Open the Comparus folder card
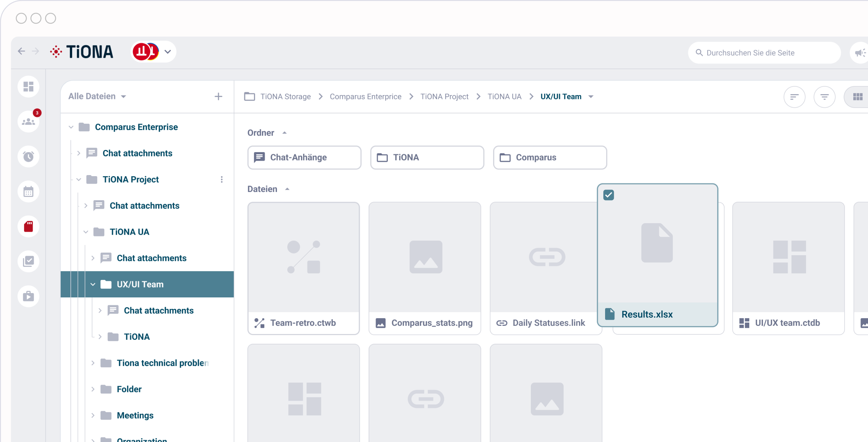Screen dimensions: 868x442 pyautogui.click(x=550, y=157)
